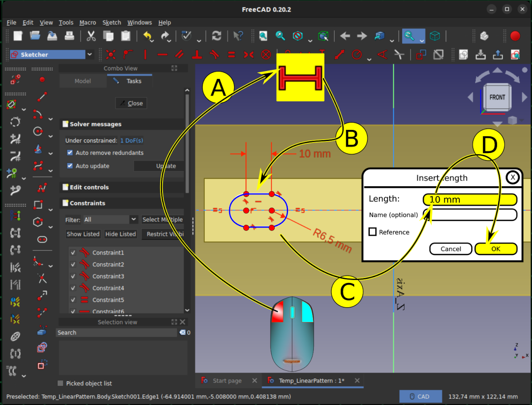Collapse the Solver messages section header
This screenshot has height=405, width=532.
pos(121,124)
